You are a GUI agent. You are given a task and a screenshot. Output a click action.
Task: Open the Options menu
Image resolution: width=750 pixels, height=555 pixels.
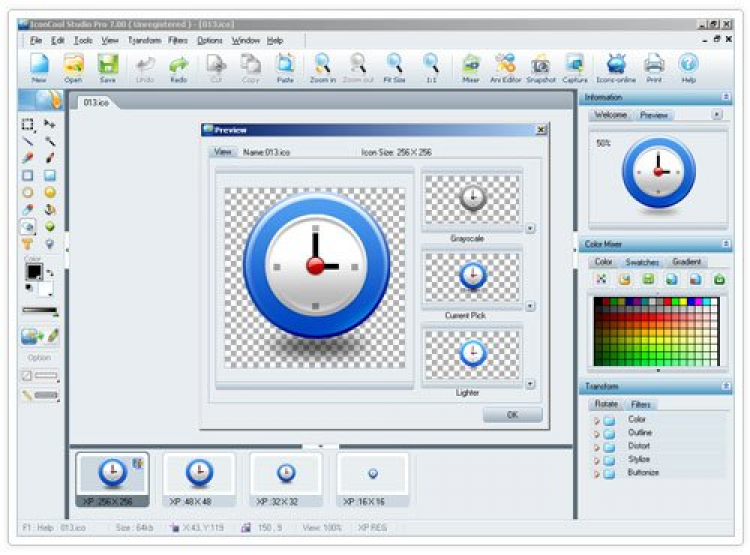pos(210,41)
